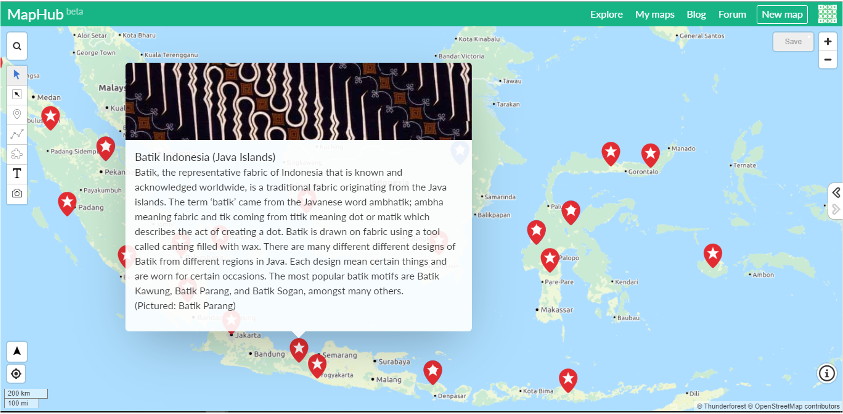Viewport: 843px width, 414px height.
Task: Expand sidebar with double left chevron
Action: point(836,192)
